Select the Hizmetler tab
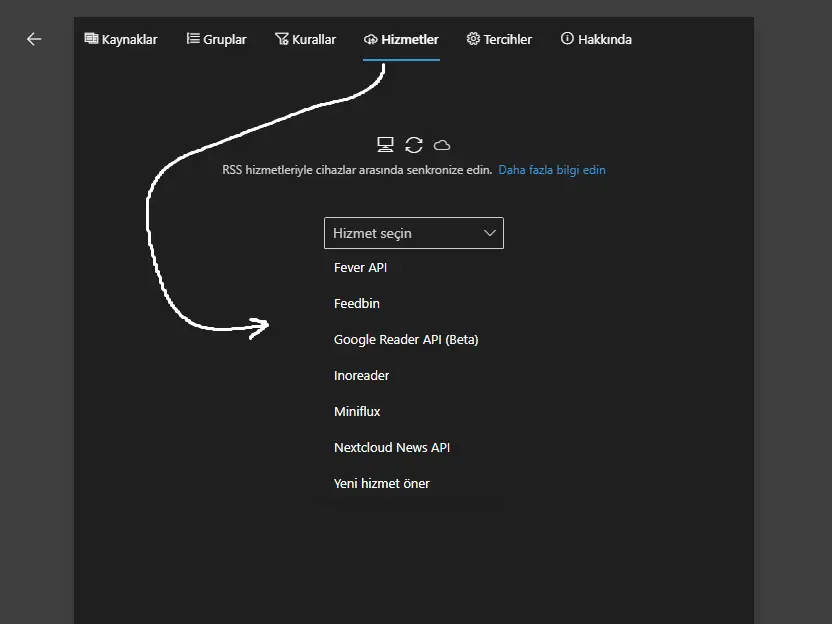The height and width of the screenshot is (624, 832). [x=401, y=39]
